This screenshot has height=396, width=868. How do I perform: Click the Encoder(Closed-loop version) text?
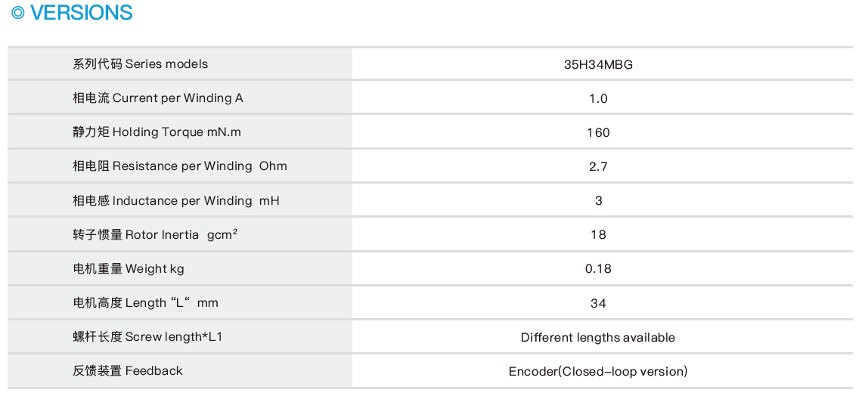(x=598, y=371)
